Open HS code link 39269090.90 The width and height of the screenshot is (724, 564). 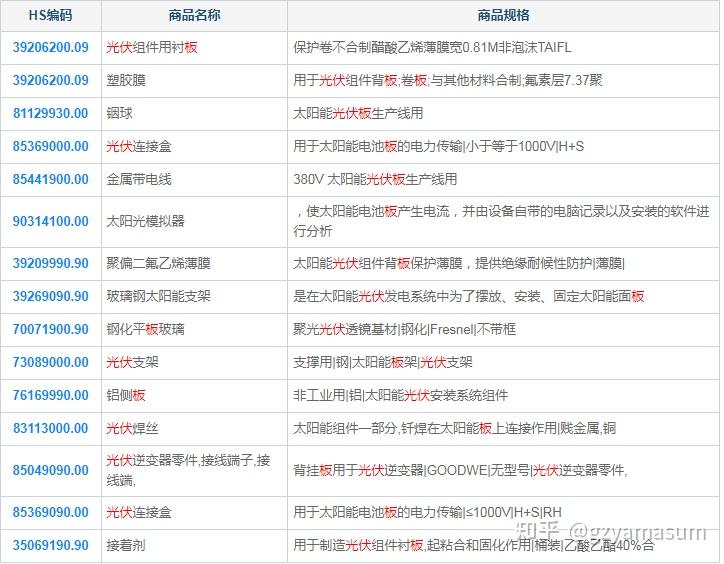click(50, 296)
